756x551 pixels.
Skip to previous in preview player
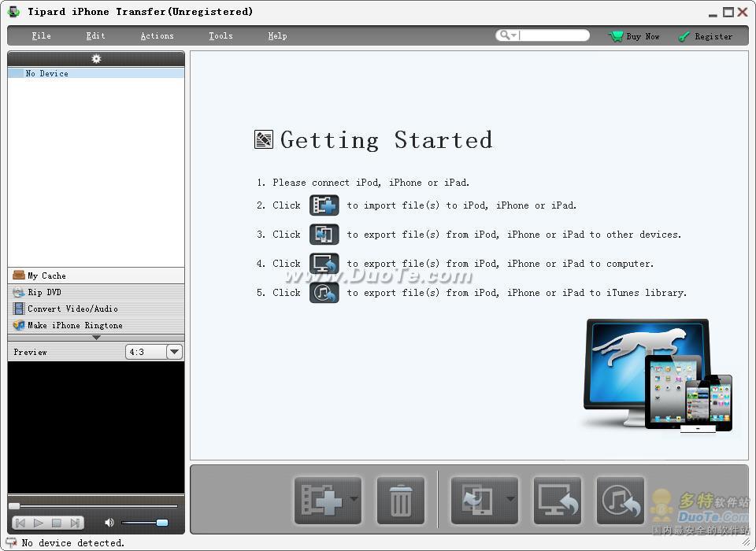coord(20,523)
